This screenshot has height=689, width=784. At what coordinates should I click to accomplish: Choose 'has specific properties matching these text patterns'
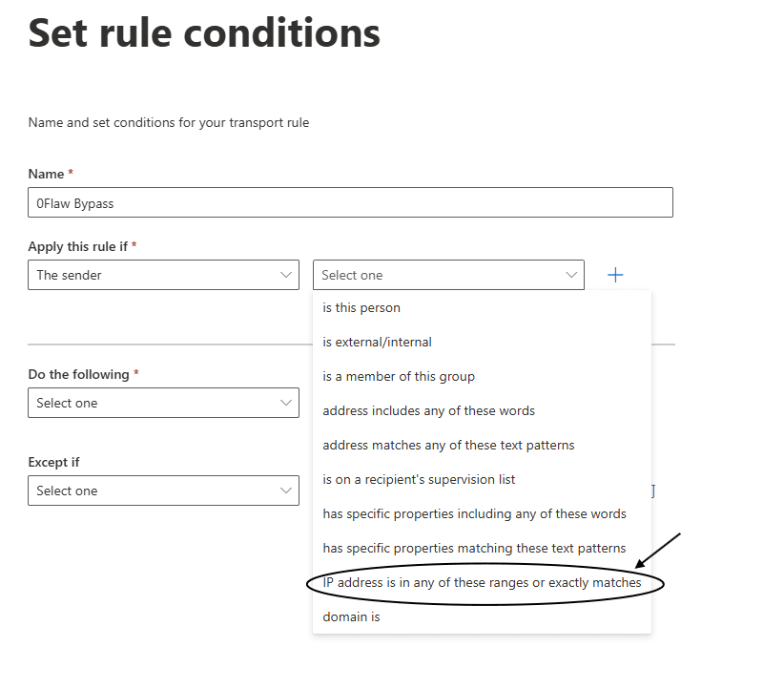[471, 548]
